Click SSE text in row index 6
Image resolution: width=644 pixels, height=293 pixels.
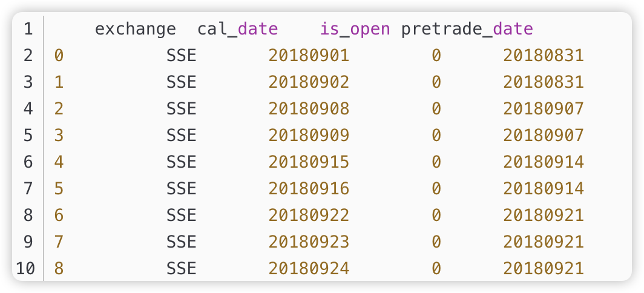(x=182, y=216)
